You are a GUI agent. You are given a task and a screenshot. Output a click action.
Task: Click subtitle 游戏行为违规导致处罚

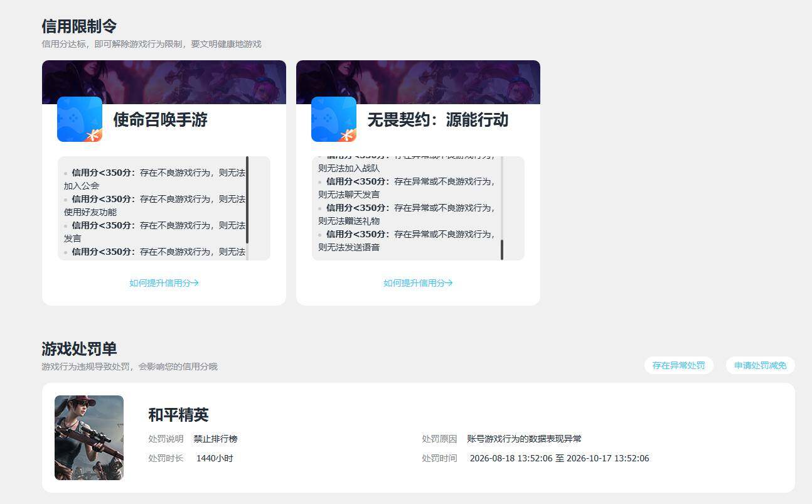(129, 367)
